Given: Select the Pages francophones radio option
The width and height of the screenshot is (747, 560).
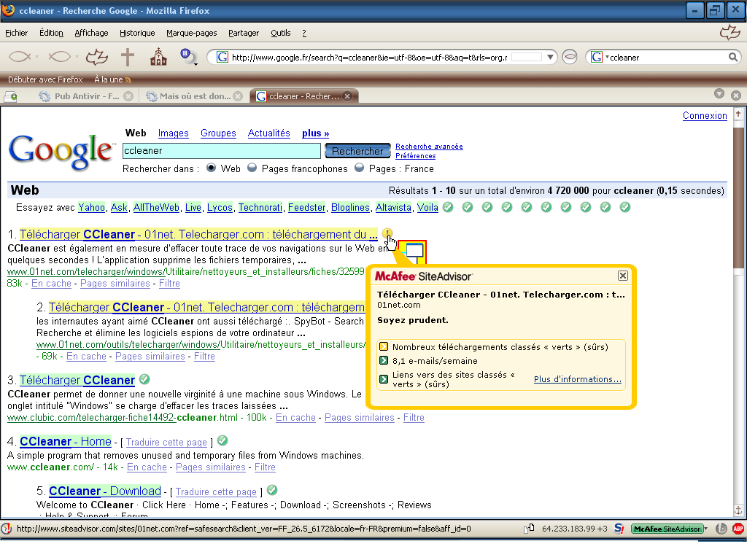Looking at the screenshot, I should [x=252, y=168].
